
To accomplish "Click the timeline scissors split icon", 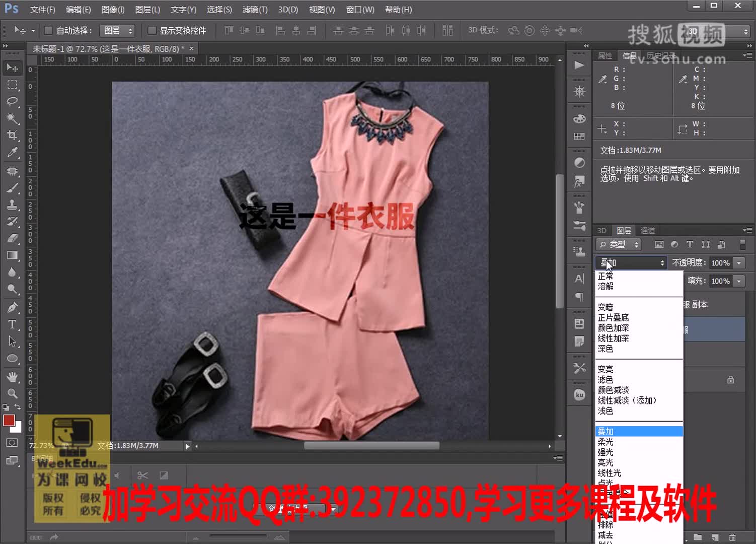I will 143,475.
